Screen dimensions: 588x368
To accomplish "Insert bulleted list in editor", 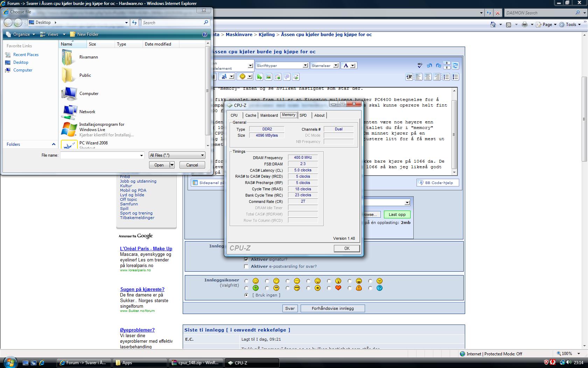I will (455, 77).
